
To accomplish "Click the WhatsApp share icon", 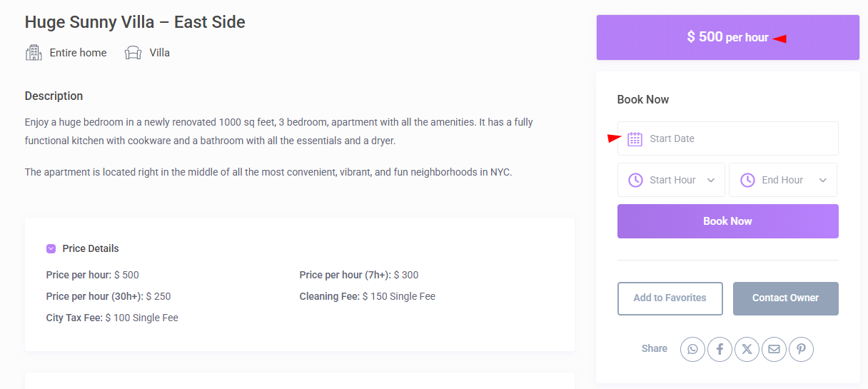I will 692,349.
